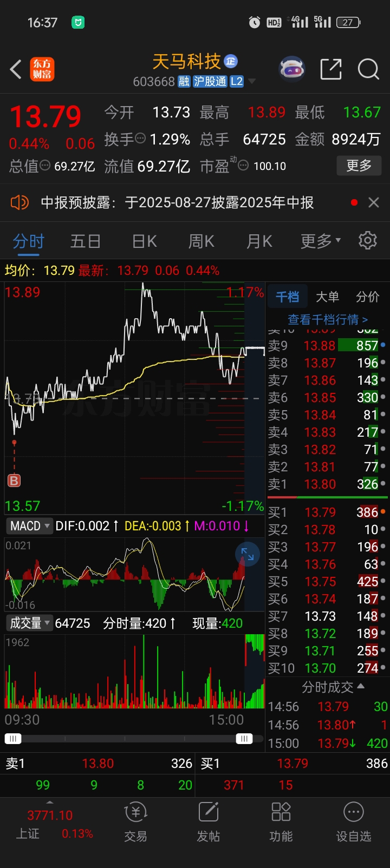Tap the speaker announcement icon
The width and height of the screenshot is (390, 868).
coord(19,203)
